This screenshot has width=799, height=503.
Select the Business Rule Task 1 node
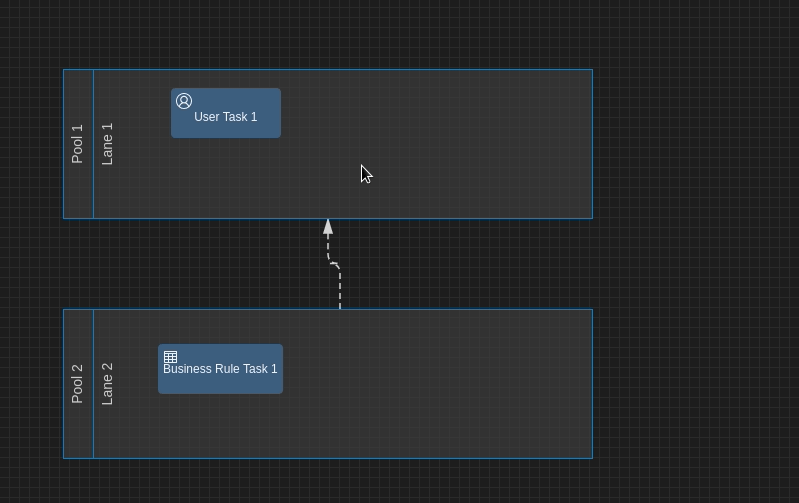[x=220, y=369]
